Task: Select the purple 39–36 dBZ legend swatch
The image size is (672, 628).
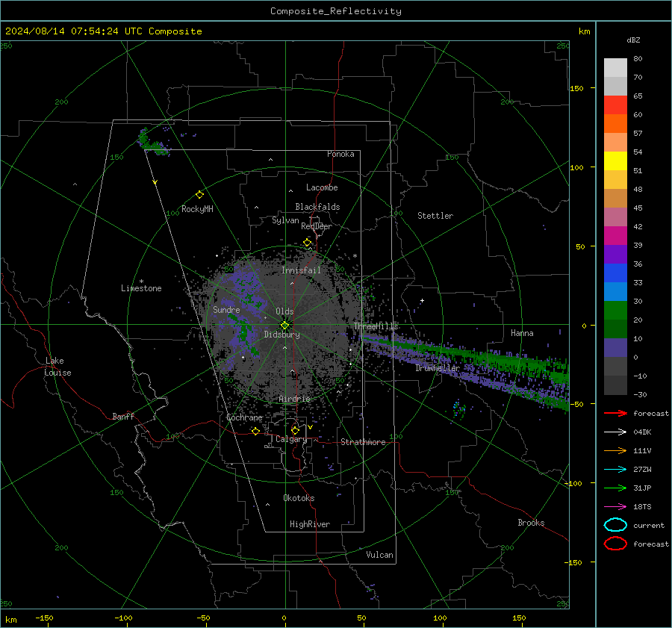Action: [615, 254]
